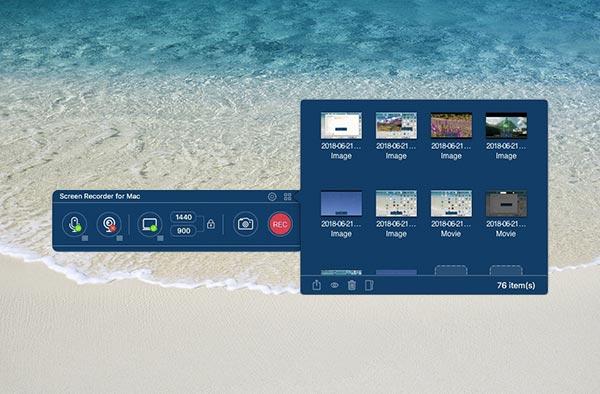This screenshot has height=394, width=600.
Task: Open settings via the gear icon in title bar
Action: coord(272,197)
